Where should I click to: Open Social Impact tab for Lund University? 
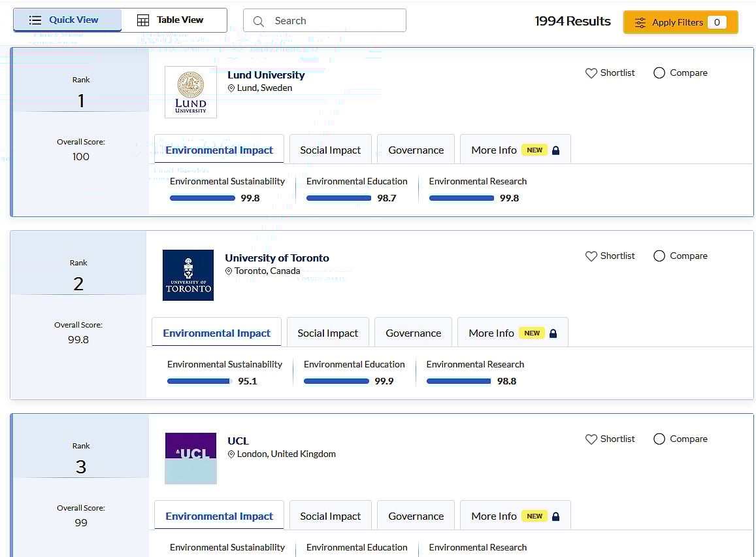pyautogui.click(x=330, y=150)
